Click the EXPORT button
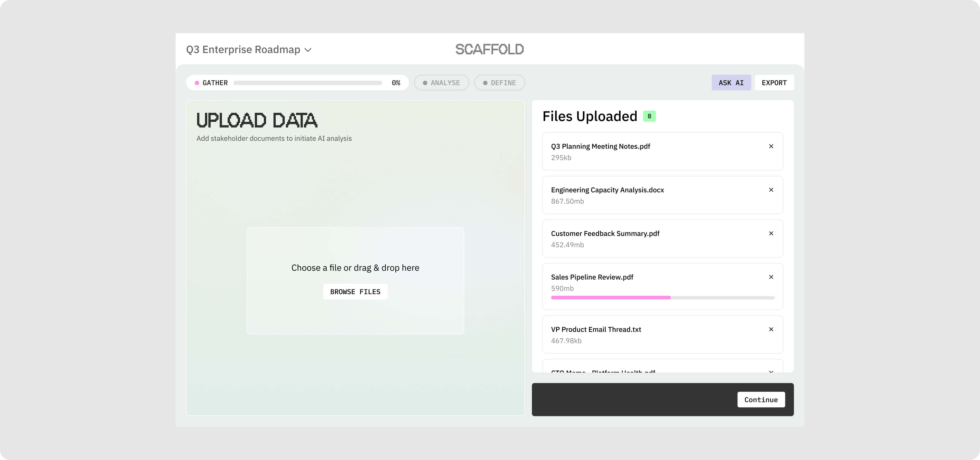Screen dimensions: 980x460 coord(774,83)
